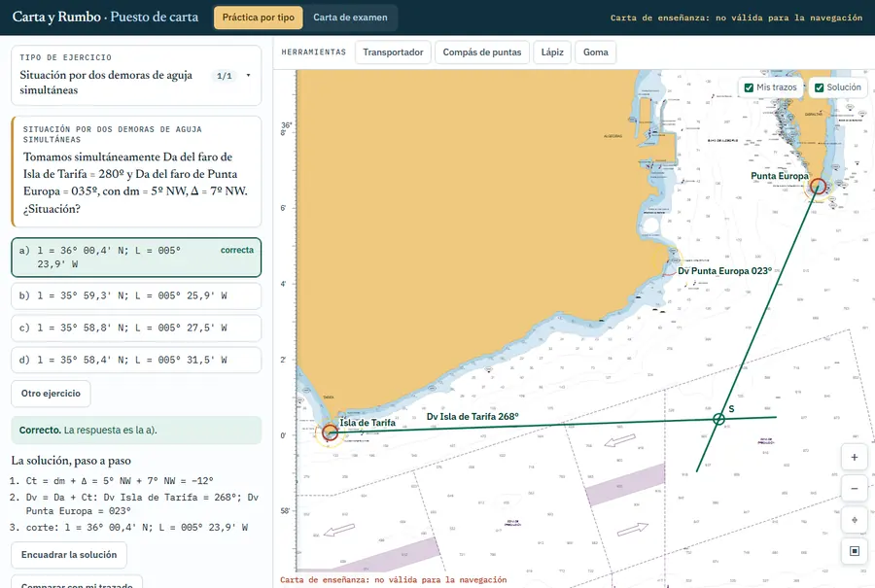Click the 'Otro ejercicio' button
875x588 pixels.
[x=51, y=394]
